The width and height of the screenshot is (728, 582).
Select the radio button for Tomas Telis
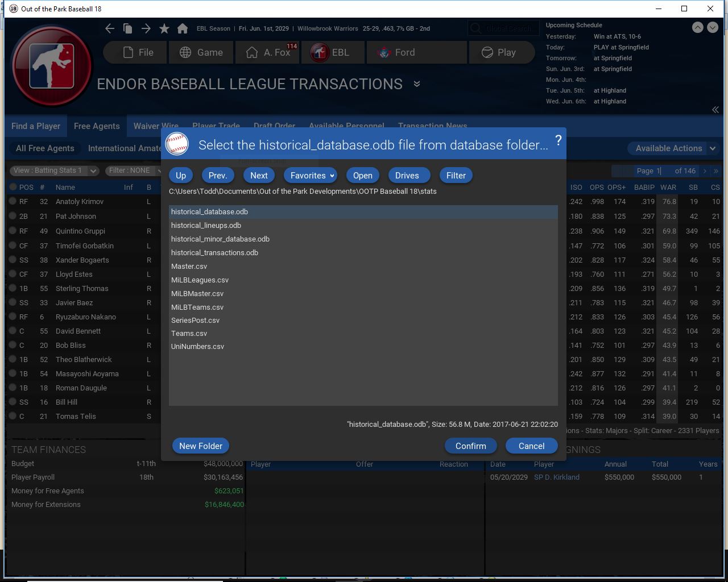coord(13,417)
